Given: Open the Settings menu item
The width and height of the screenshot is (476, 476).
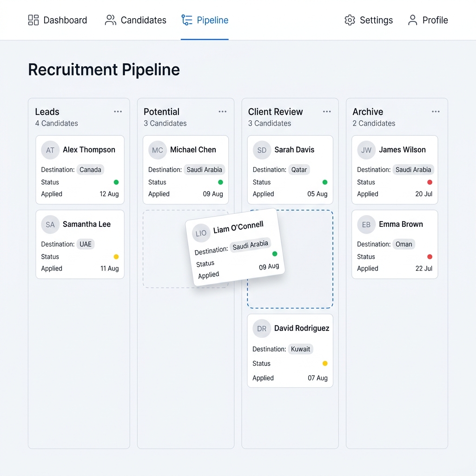Looking at the screenshot, I should [369, 20].
